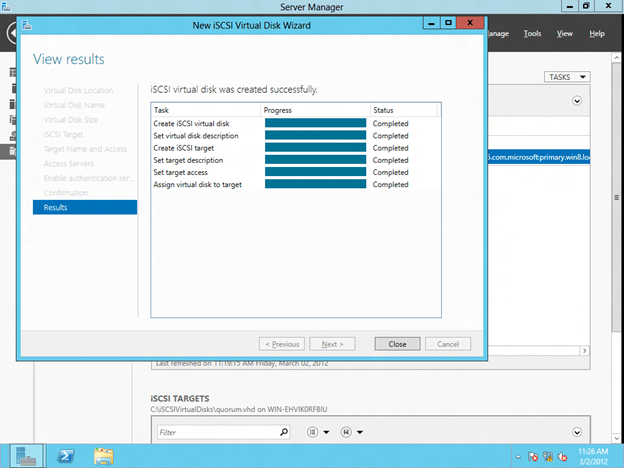Select the Results step in wizard sidebar
The image size is (624, 468).
85,207
